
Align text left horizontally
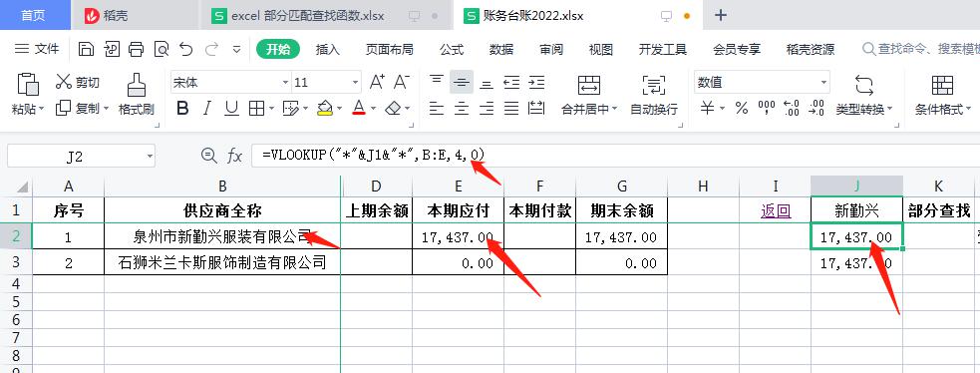[437, 109]
